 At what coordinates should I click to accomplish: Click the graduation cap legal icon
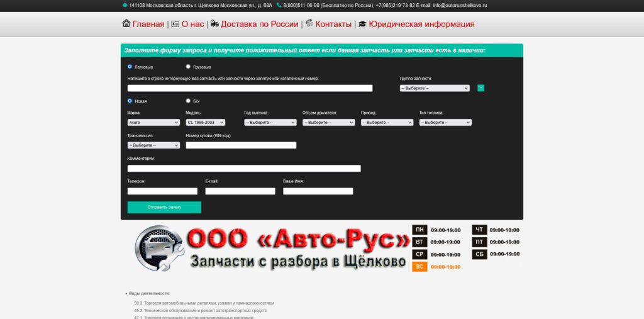(362, 25)
